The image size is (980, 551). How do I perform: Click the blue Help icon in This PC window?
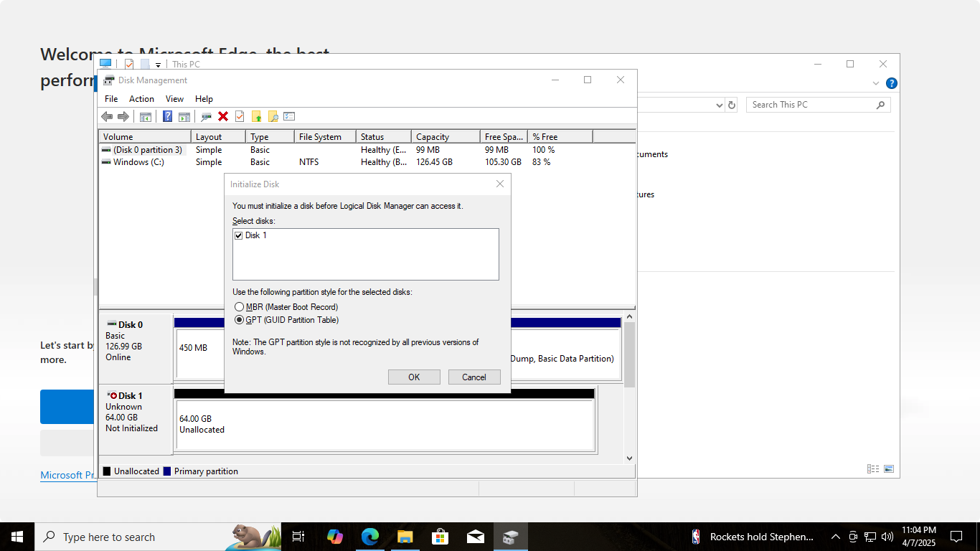tap(891, 83)
